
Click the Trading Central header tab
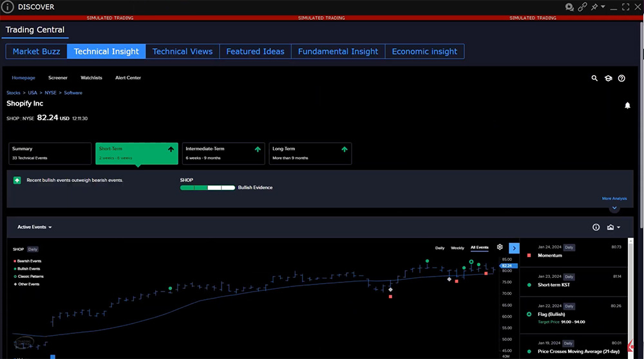click(x=35, y=30)
